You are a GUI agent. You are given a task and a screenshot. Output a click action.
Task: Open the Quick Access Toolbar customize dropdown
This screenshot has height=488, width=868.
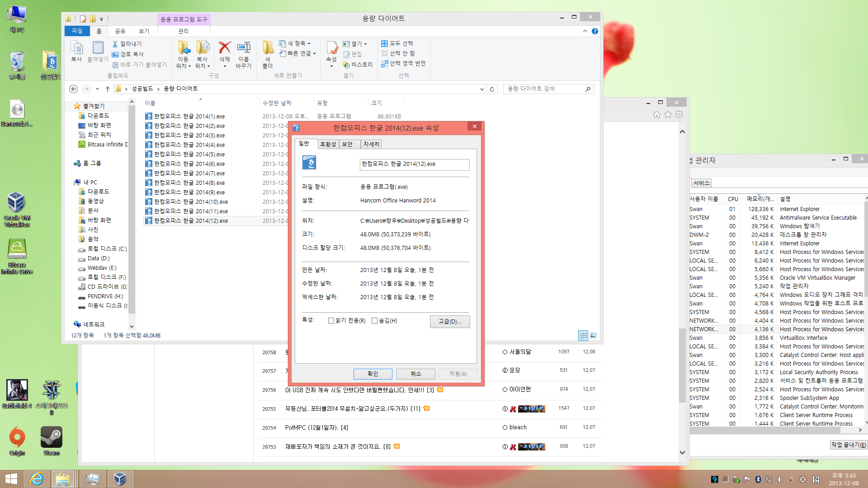pyautogui.click(x=101, y=19)
